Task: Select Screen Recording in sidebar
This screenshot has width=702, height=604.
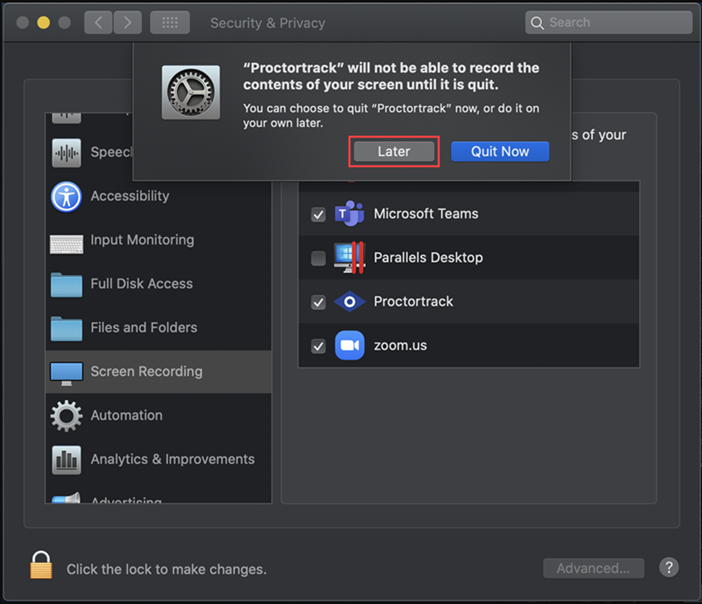Action: click(158, 372)
